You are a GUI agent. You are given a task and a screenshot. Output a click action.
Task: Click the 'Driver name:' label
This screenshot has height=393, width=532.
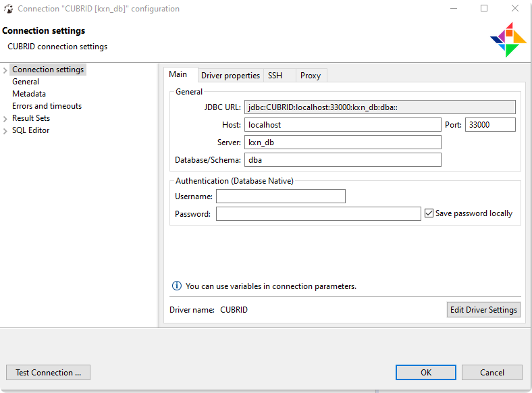[x=192, y=309]
